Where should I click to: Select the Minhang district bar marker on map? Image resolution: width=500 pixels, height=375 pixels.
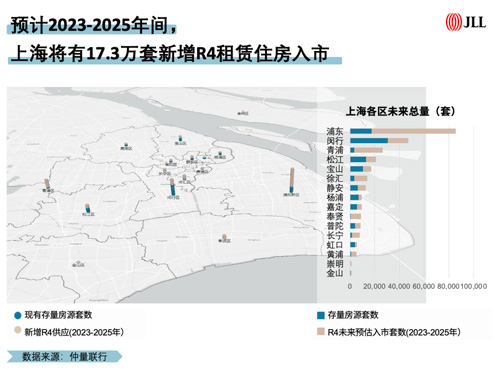[172, 187]
